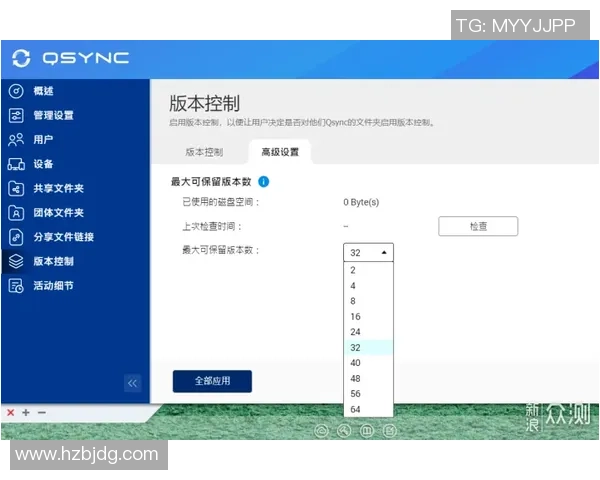Choose 40 in the version count list
This screenshot has width=600, height=480.
(368, 363)
